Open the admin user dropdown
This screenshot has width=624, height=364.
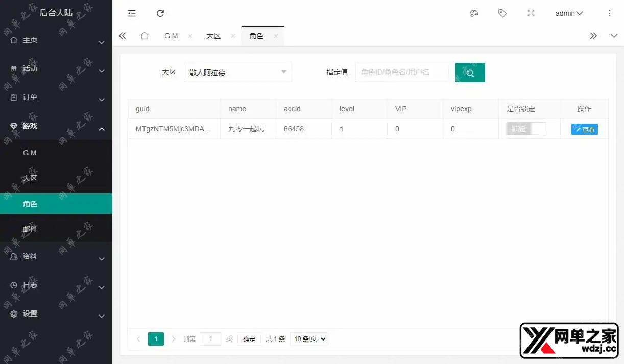point(569,13)
